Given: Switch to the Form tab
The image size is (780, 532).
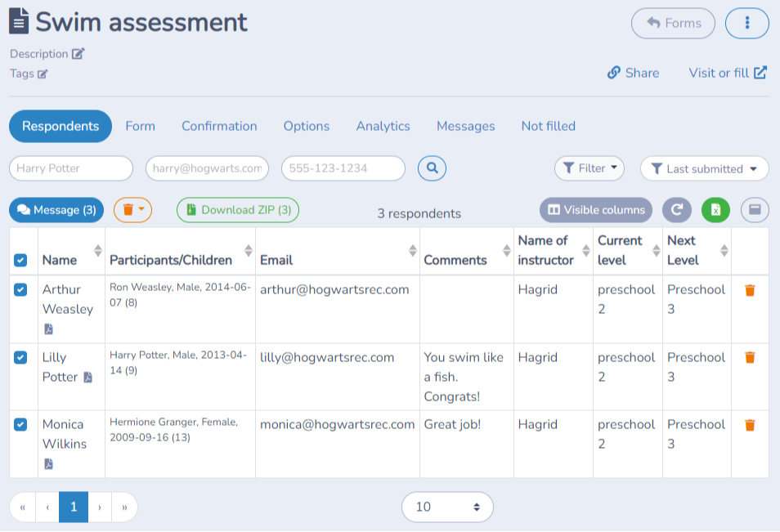Looking at the screenshot, I should [x=141, y=126].
